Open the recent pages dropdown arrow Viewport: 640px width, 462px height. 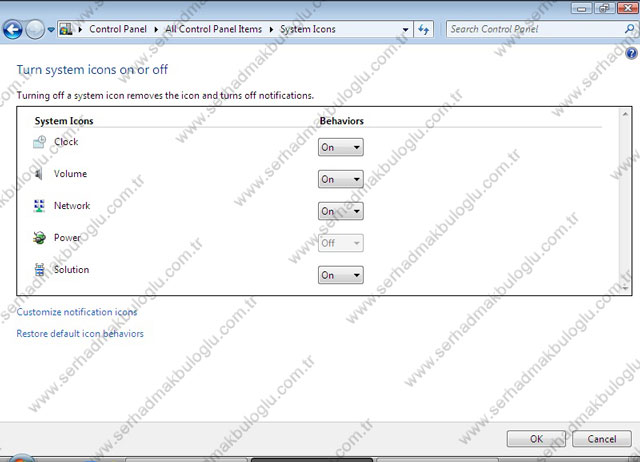[51, 30]
